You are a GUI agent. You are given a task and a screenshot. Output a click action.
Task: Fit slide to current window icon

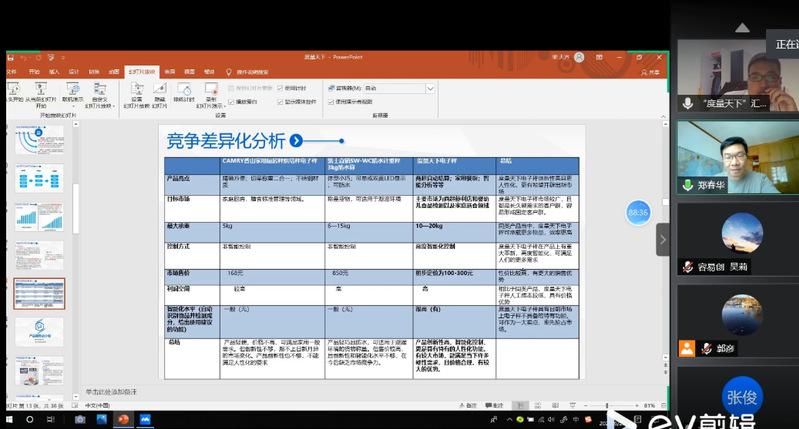[x=663, y=406]
